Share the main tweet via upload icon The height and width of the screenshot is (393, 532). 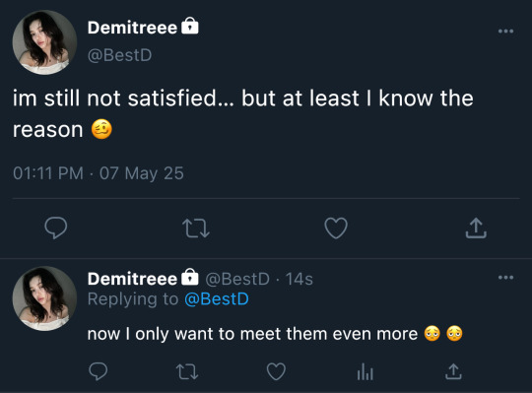coord(476,228)
